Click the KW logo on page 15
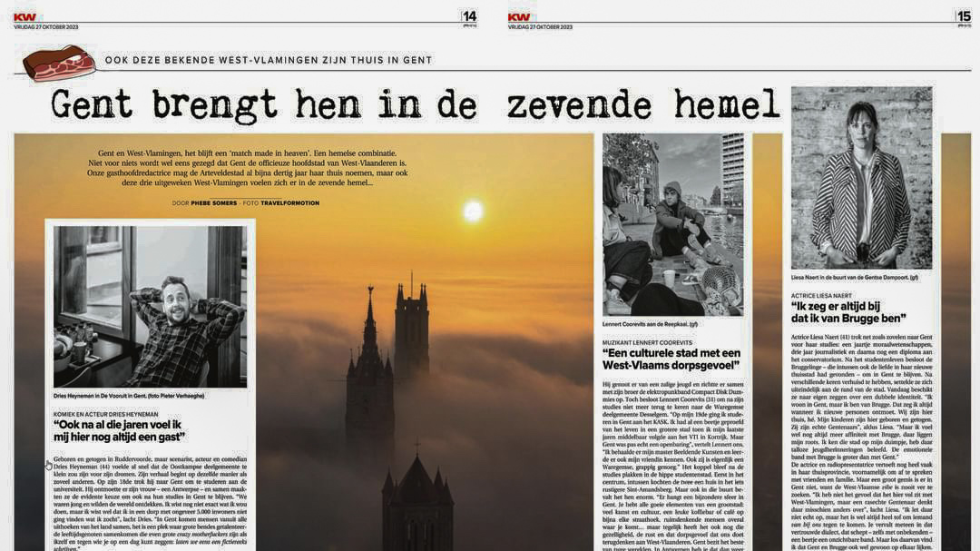This screenshot has width=980, height=551. (x=519, y=16)
